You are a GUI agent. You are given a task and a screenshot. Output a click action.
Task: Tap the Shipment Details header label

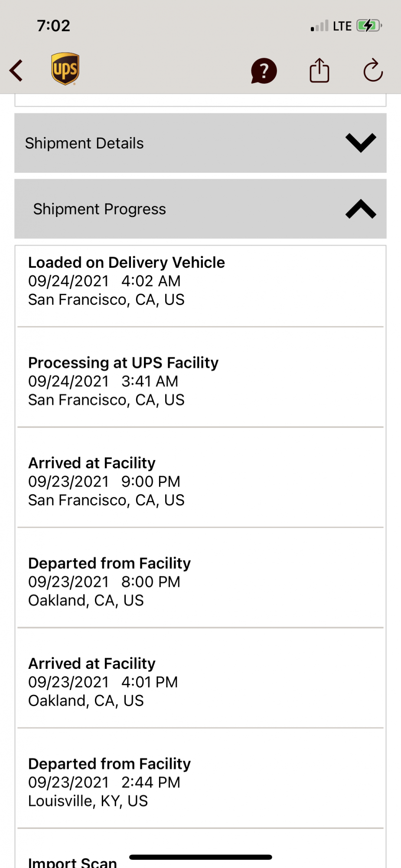tap(85, 143)
